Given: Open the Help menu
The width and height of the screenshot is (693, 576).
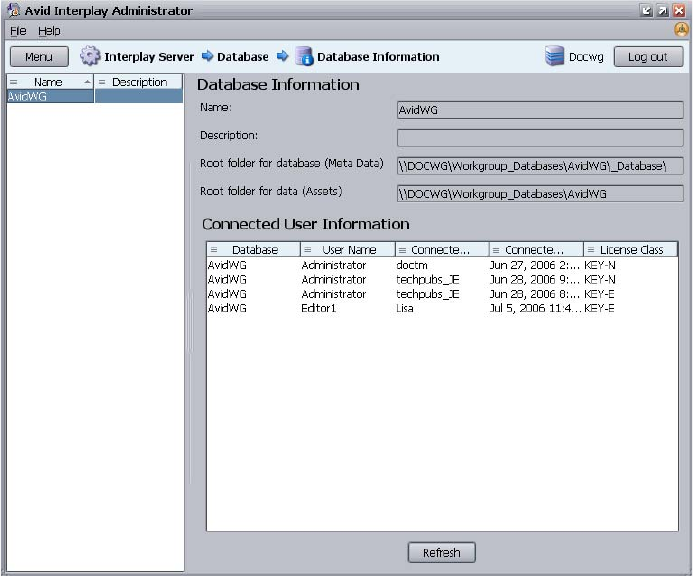Looking at the screenshot, I should point(49,31).
